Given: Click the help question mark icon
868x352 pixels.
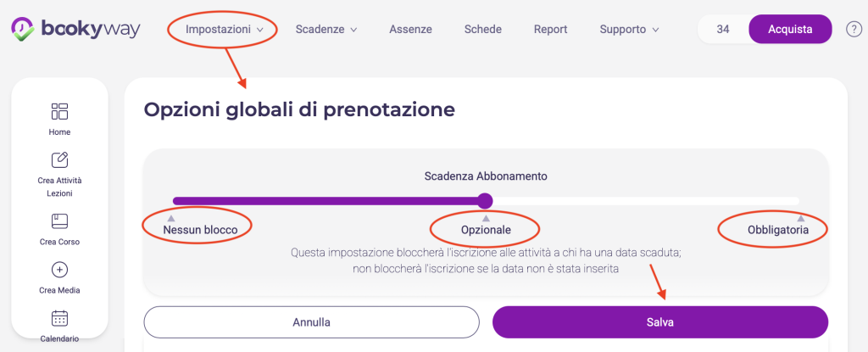Looking at the screenshot, I should pos(854,30).
